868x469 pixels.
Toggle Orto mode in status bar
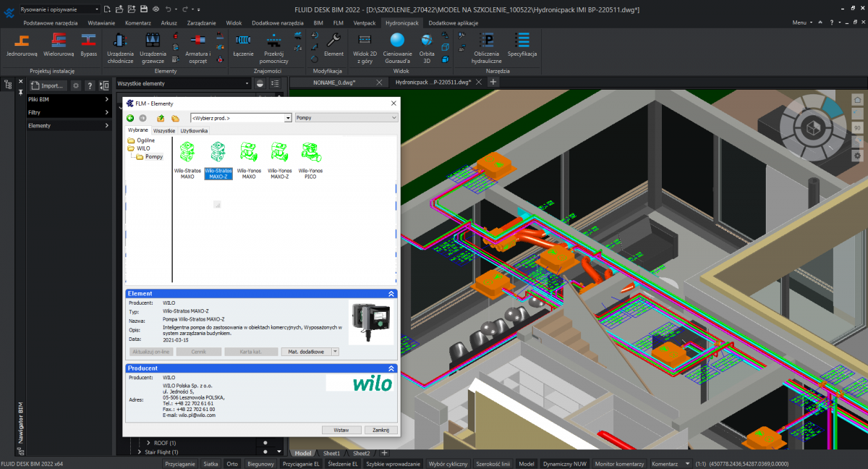232,464
